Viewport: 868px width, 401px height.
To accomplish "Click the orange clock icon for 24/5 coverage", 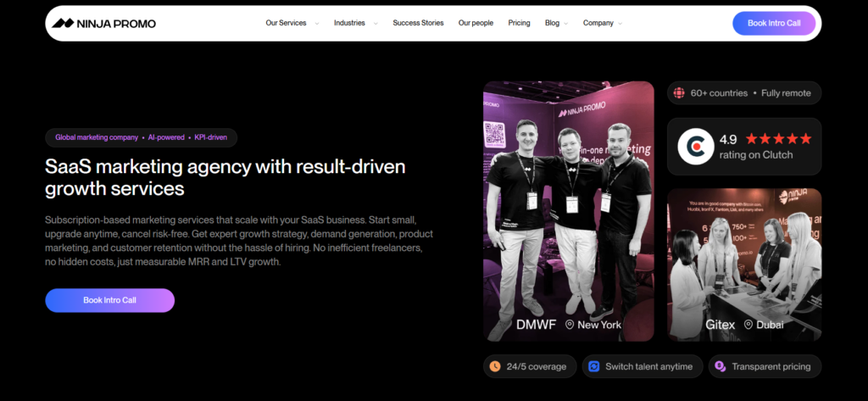I will pos(495,366).
